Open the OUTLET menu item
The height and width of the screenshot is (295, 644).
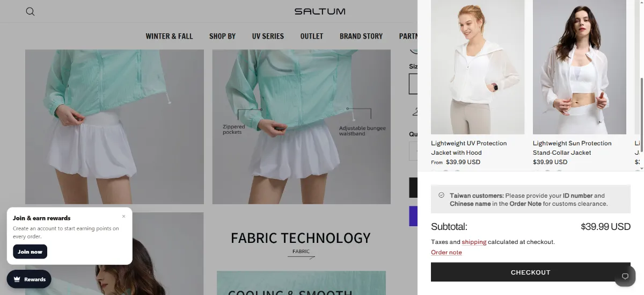312,36
